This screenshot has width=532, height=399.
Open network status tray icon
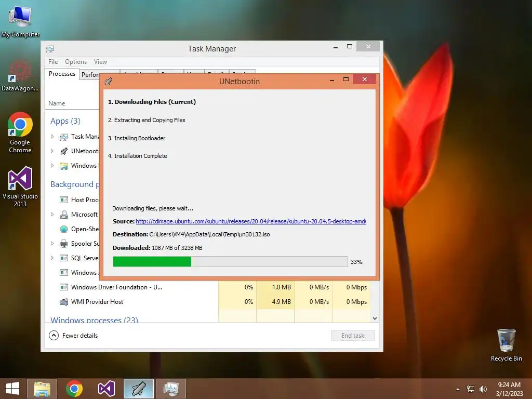tap(471, 389)
